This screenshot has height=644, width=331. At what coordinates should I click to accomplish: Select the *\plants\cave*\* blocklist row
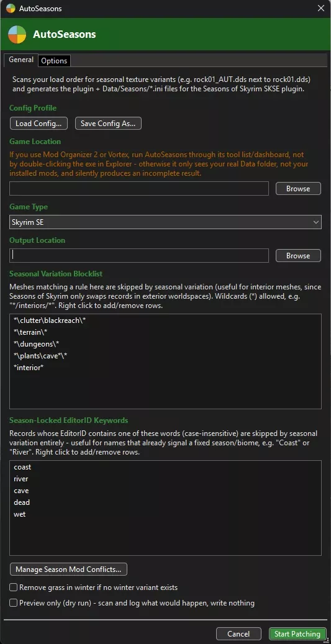[x=165, y=356]
